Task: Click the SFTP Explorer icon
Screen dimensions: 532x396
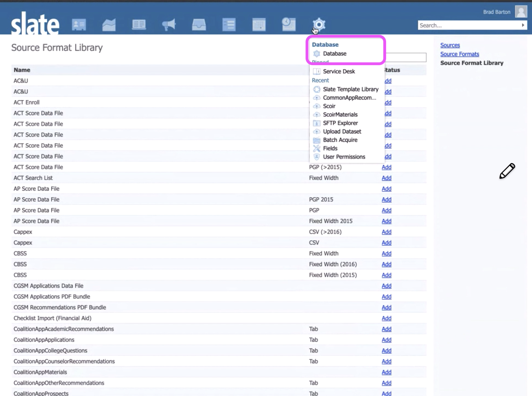Action: point(317,123)
